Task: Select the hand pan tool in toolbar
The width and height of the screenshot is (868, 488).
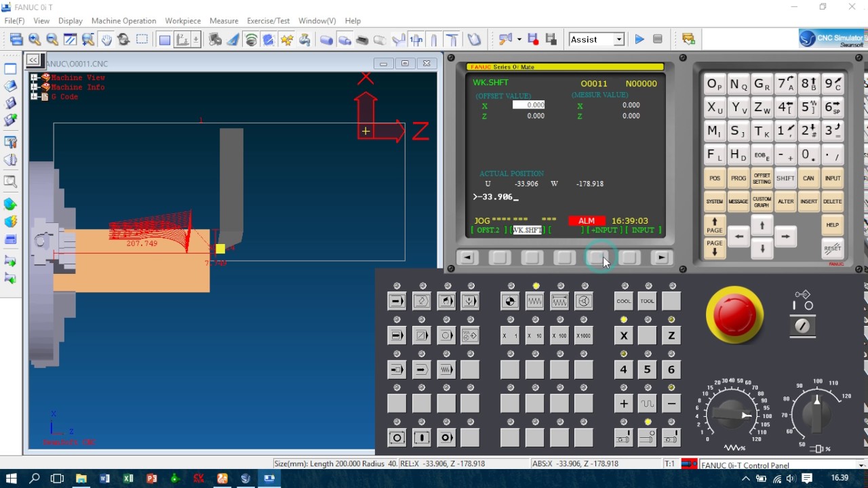Action: pos(106,39)
